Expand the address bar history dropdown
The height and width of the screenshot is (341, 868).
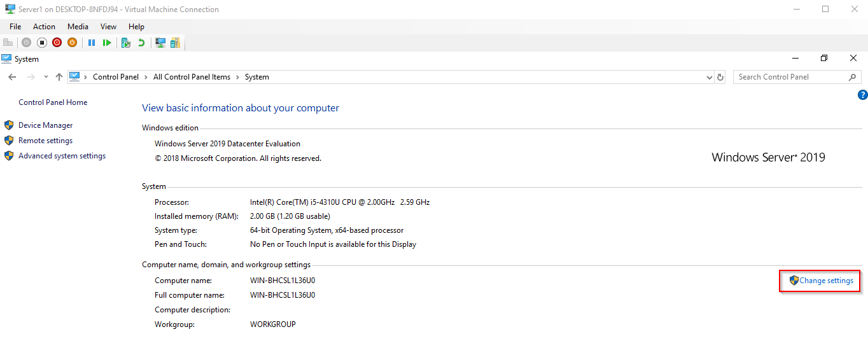coord(710,77)
